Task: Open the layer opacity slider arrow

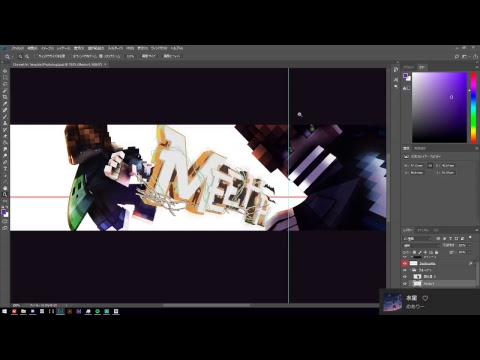Action: 469,245
